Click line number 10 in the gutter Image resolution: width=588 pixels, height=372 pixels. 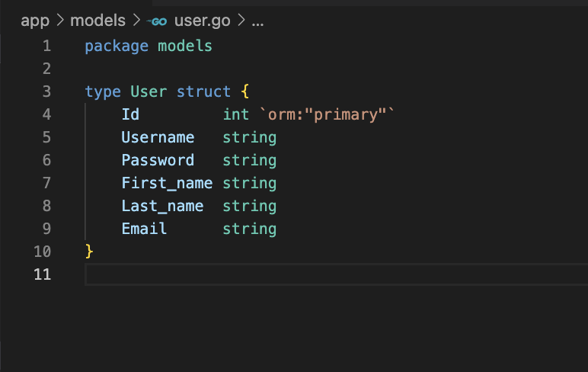pos(43,252)
